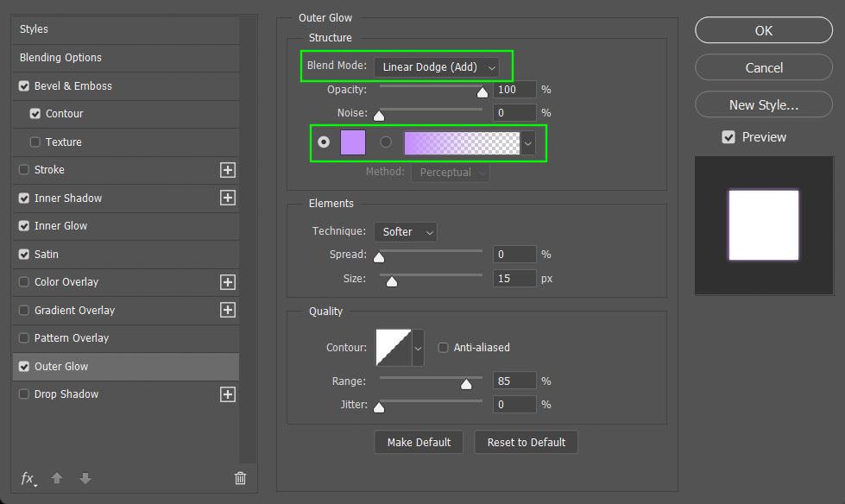Image resolution: width=845 pixels, height=504 pixels.
Task: Move effect up with the up arrow icon
Action: (57, 478)
